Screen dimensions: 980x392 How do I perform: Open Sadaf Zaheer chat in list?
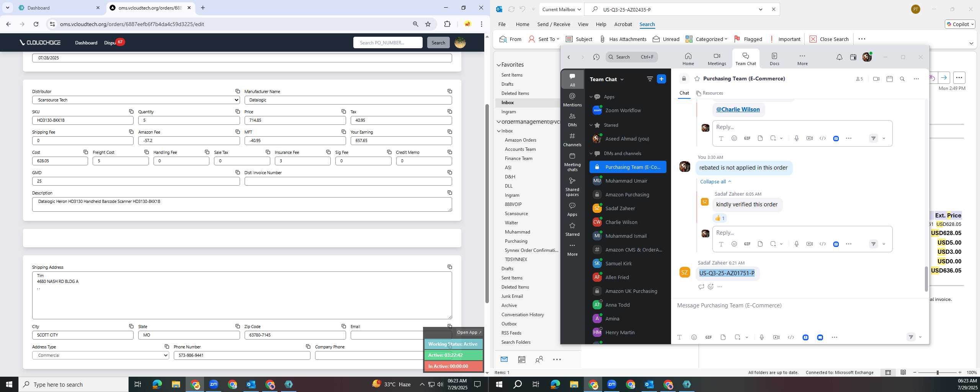[628, 208]
